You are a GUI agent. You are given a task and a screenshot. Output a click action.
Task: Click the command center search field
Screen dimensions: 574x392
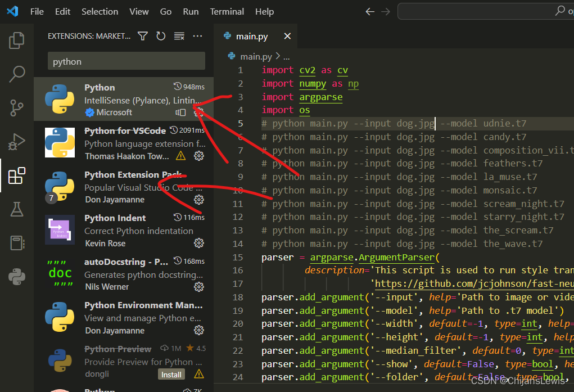(x=486, y=11)
